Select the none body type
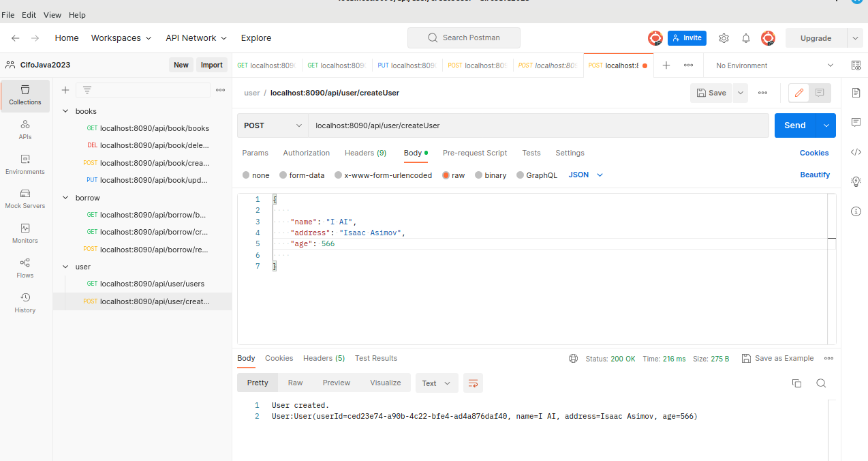 [x=256, y=175]
